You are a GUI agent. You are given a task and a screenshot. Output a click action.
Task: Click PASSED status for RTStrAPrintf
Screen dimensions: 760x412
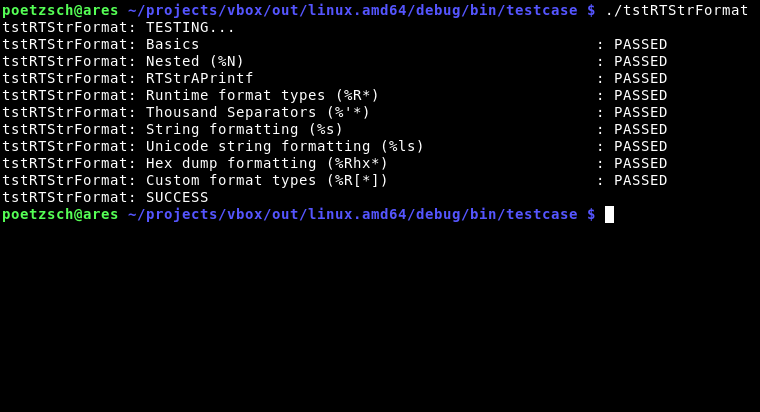pos(640,78)
